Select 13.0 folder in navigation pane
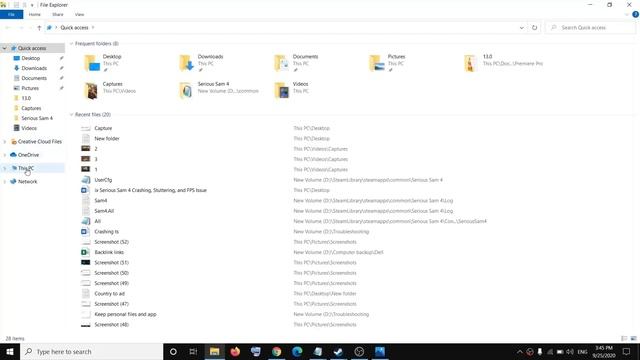 (x=26, y=98)
